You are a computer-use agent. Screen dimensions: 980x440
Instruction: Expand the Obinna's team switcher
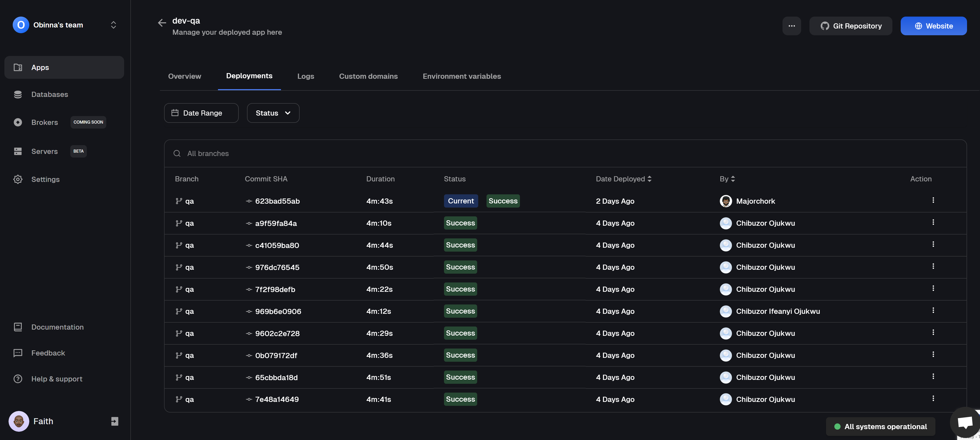click(x=113, y=25)
